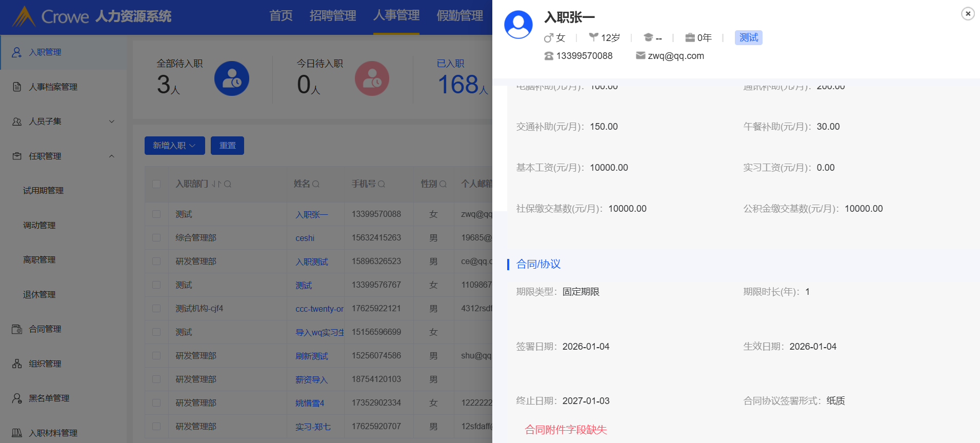Switch to the 招聘管理 top tab
Image resolution: width=980 pixels, height=443 pixels.
333,16
